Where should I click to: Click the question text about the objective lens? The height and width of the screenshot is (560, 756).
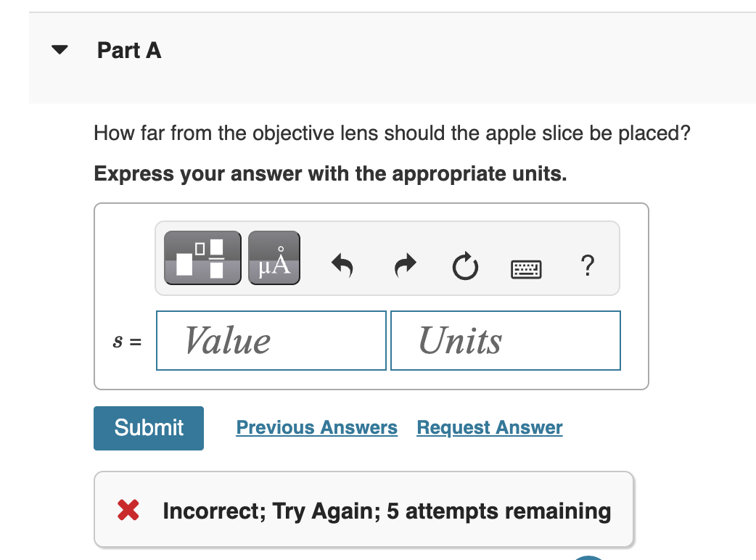[x=391, y=133]
